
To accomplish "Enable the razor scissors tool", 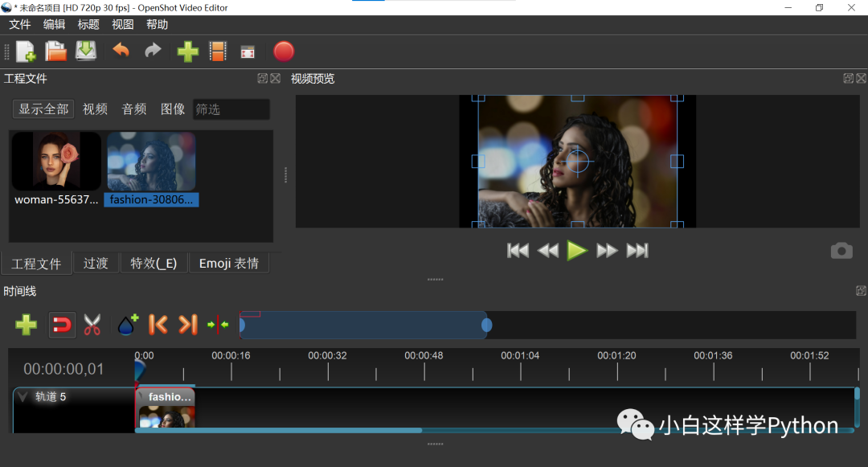I will coord(92,325).
